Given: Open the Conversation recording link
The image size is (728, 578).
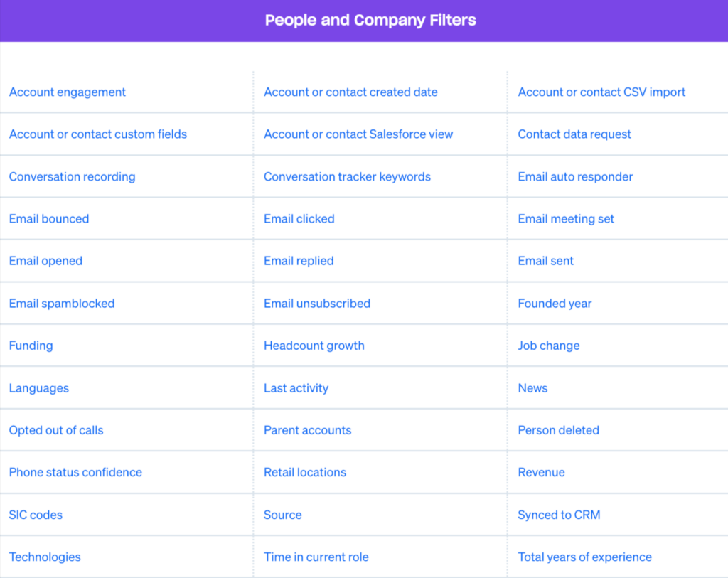Looking at the screenshot, I should 72,177.
